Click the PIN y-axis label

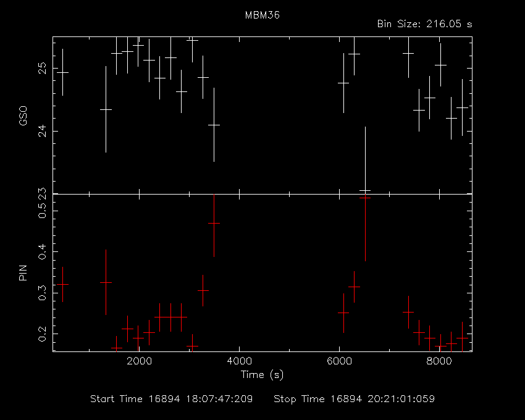pos(23,272)
